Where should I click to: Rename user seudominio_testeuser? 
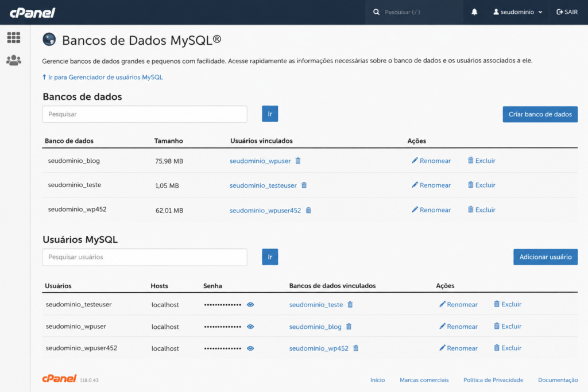point(458,304)
